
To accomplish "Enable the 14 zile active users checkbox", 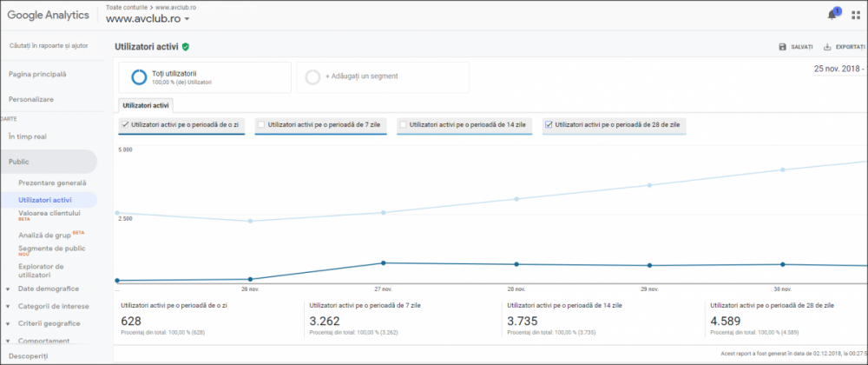I will pos(403,125).
